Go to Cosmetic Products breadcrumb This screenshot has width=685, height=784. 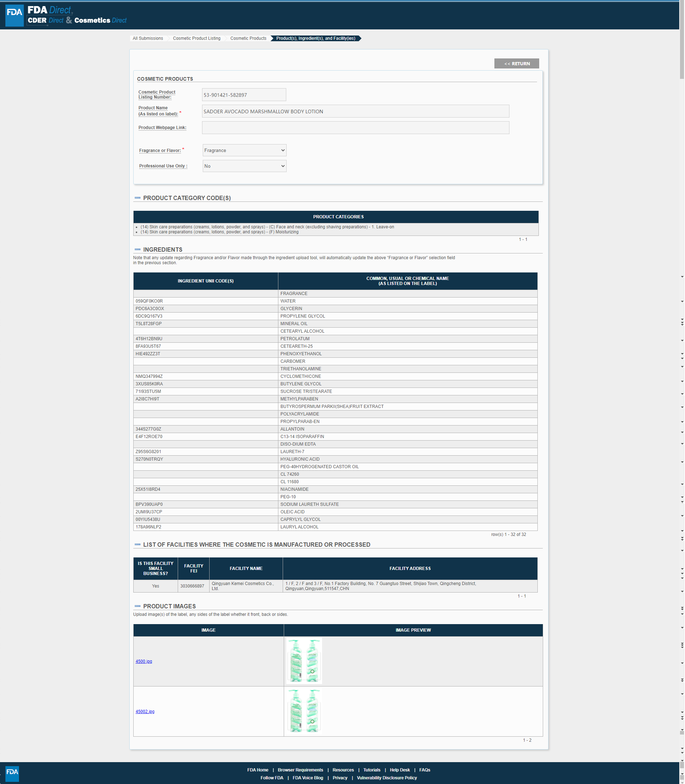tap(248, 38)
